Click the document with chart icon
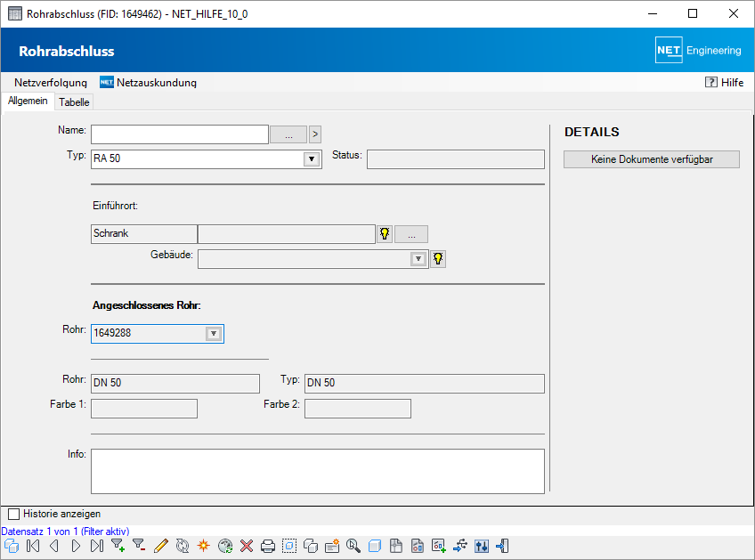The width and height of the screenshot is (755, 560). click(418, 546)
